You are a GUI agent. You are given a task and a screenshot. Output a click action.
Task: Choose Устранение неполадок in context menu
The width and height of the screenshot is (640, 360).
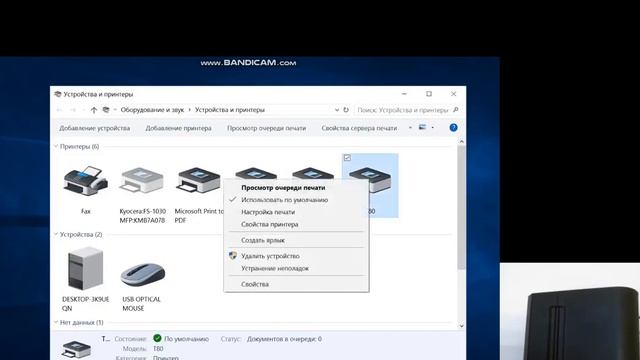tap(275, 268)
